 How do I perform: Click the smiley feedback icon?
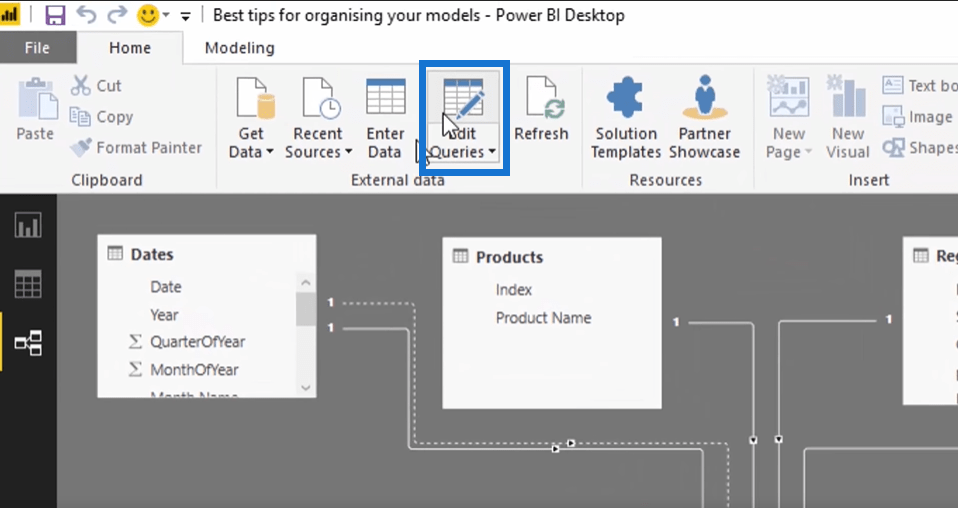tap(148, 15)
